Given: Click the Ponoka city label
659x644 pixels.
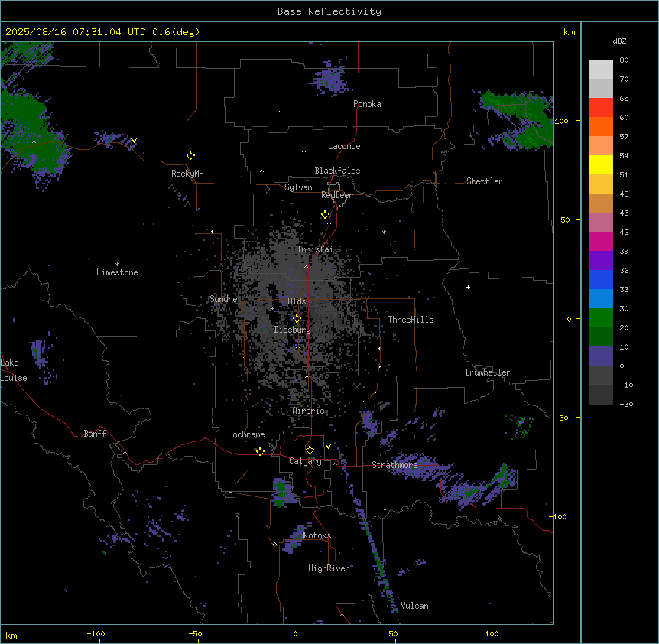Looking at the screenshot, I should pyautogui.click(x=367, y=104).
